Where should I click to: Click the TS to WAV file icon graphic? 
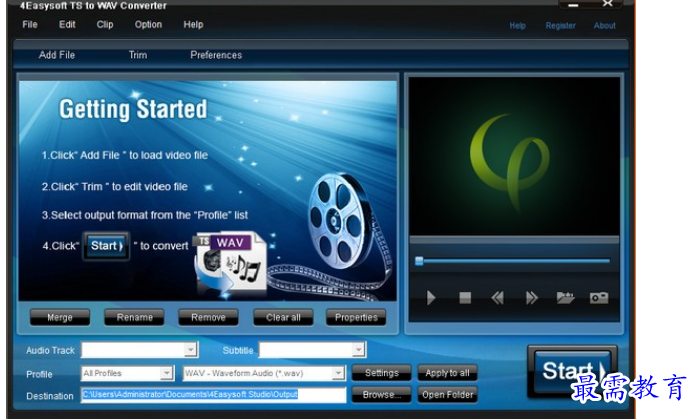pyautogui.click(x=230, y=262)
